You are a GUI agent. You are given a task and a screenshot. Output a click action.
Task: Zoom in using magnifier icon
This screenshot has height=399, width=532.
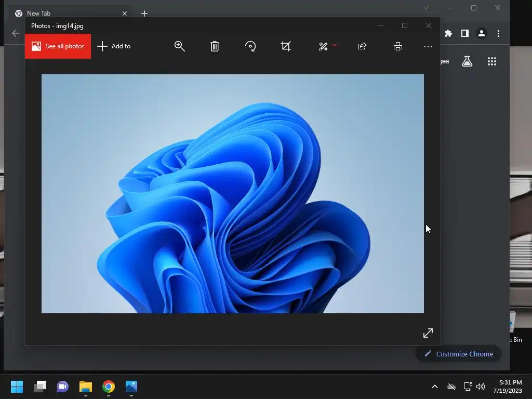point(179,46)
